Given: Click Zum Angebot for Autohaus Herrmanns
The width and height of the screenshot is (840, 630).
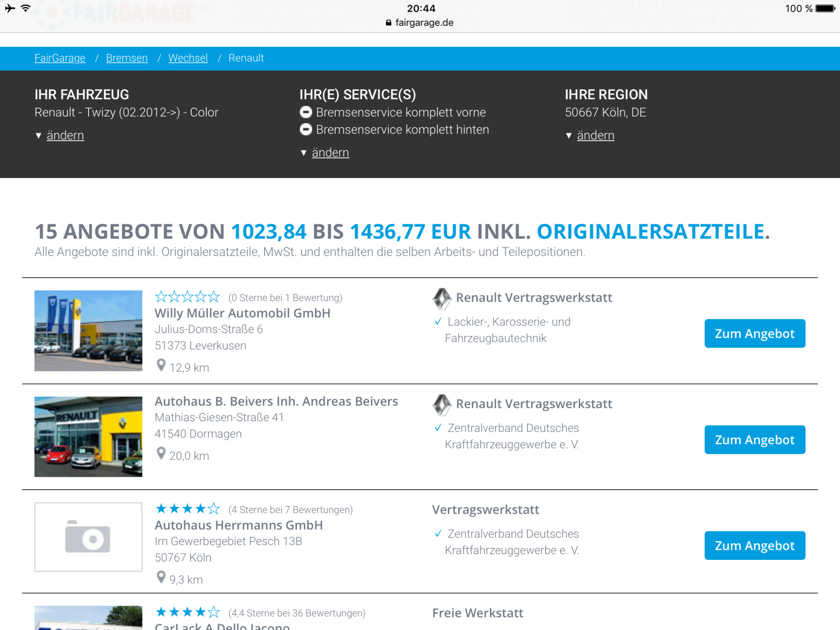Looking at the screenshot, I should coord(754,546).
